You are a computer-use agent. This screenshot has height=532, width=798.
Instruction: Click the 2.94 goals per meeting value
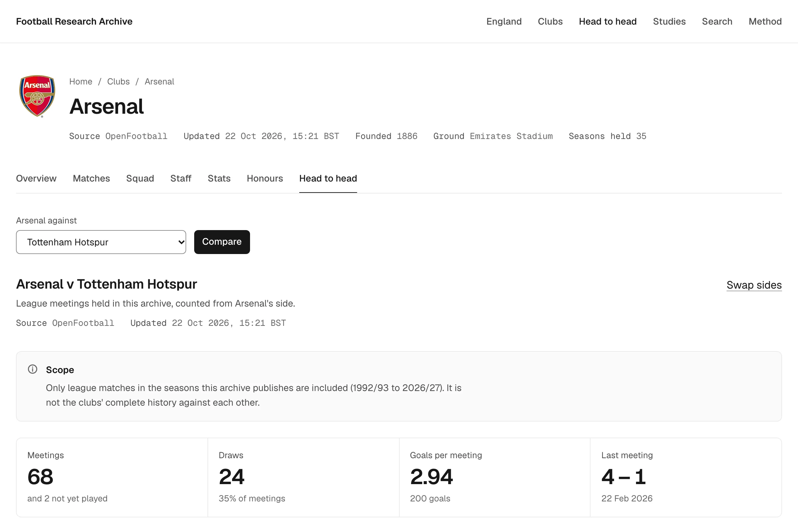[x=431, y=476]
